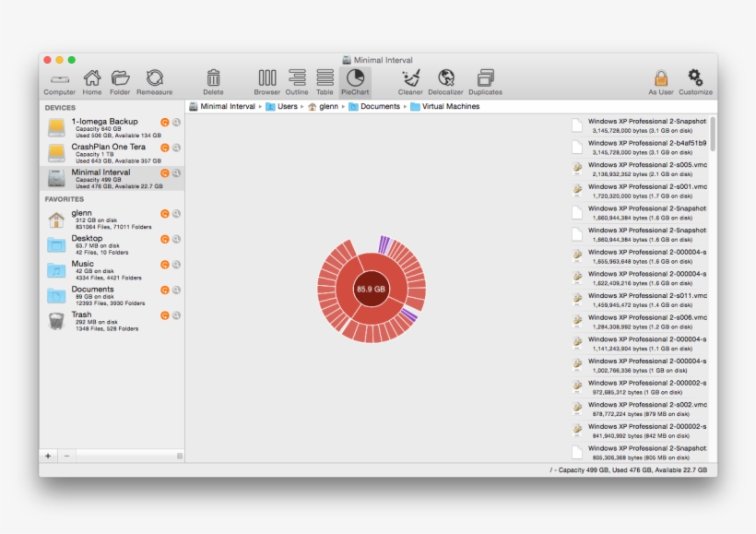Click the 85.9 GB pie chart center

(x=371, y=289)
